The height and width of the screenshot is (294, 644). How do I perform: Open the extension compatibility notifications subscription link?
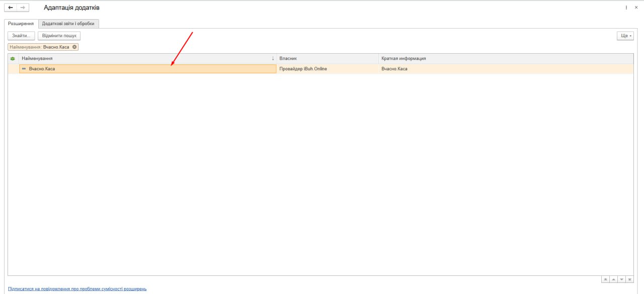pos(77,289)
